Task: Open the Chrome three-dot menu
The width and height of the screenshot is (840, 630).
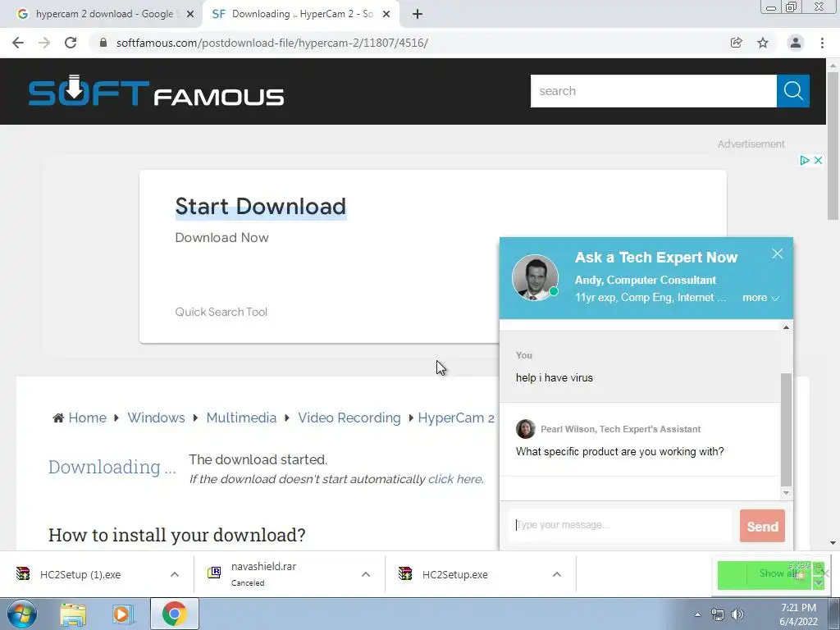Action: pyautogui.click(x=822, y=43)
